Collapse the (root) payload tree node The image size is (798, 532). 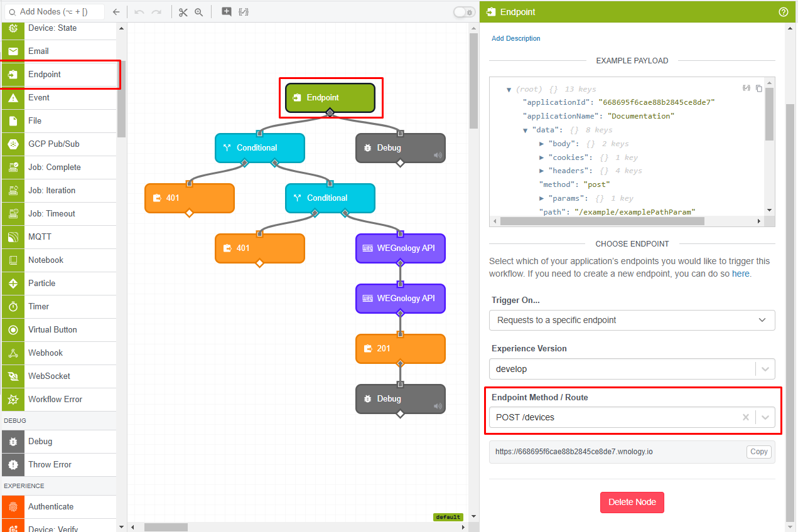[509, 90]
